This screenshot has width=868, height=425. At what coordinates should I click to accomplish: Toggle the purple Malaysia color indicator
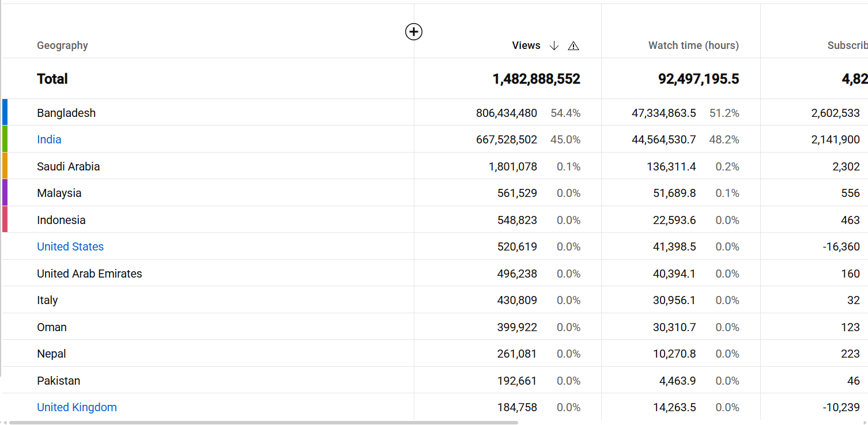point(5,192)
